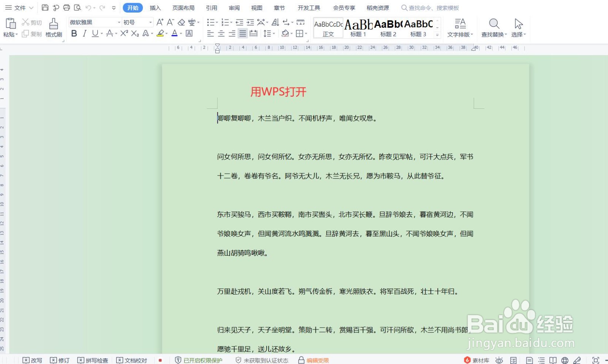Center align the text
Image resolution: width=608 pixels, height=364 pixels.
tap(221, 33)
